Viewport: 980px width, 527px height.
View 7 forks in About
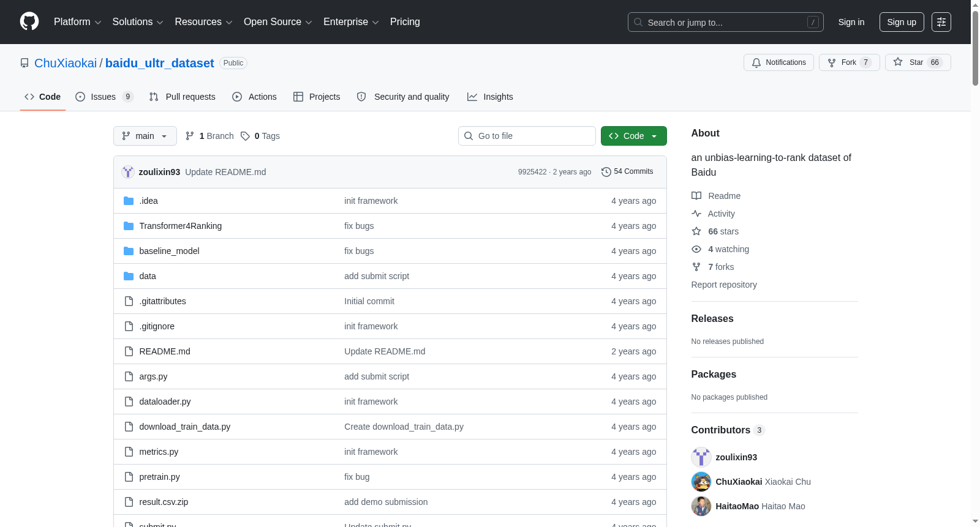tap(713, 267)
